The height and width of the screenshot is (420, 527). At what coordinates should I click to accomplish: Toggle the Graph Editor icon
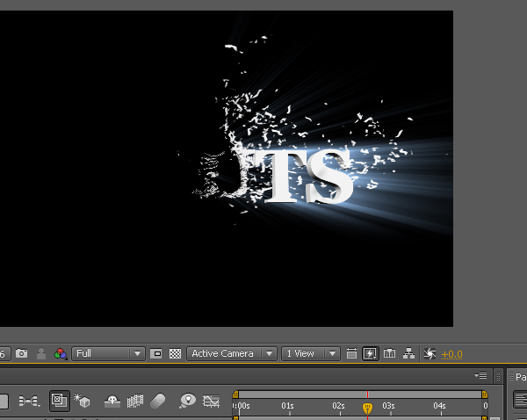(211, 401)
